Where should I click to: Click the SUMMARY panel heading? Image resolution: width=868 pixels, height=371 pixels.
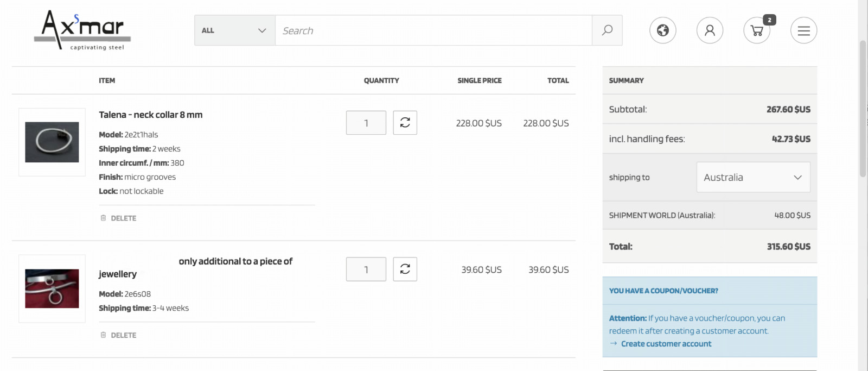(x=627, y=80)
